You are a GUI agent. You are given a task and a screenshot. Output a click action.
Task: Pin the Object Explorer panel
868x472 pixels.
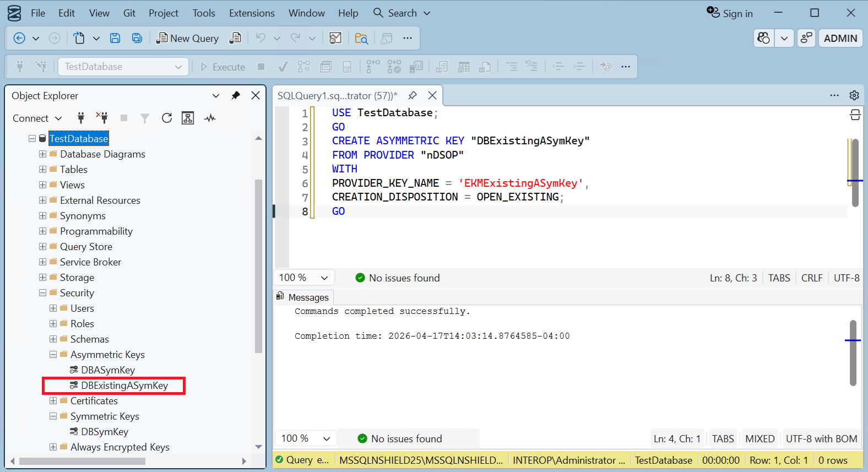pyautogui.click(x=236, y=95)
